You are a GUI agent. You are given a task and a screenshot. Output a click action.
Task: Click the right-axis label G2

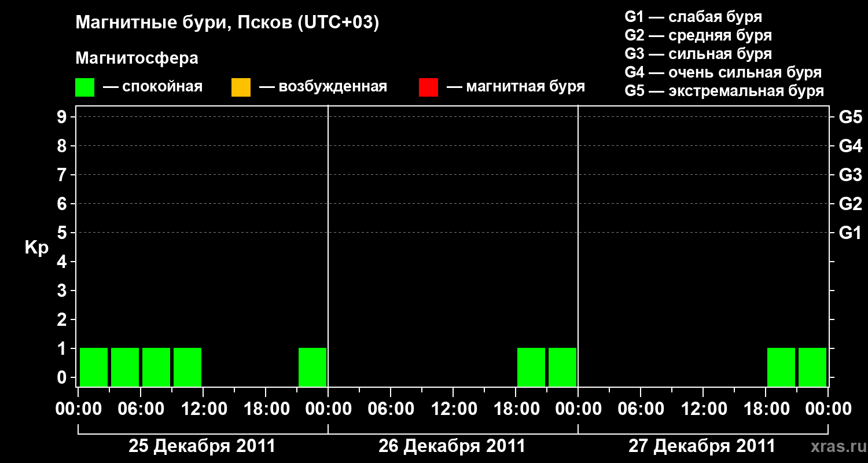tap(851, 204)
